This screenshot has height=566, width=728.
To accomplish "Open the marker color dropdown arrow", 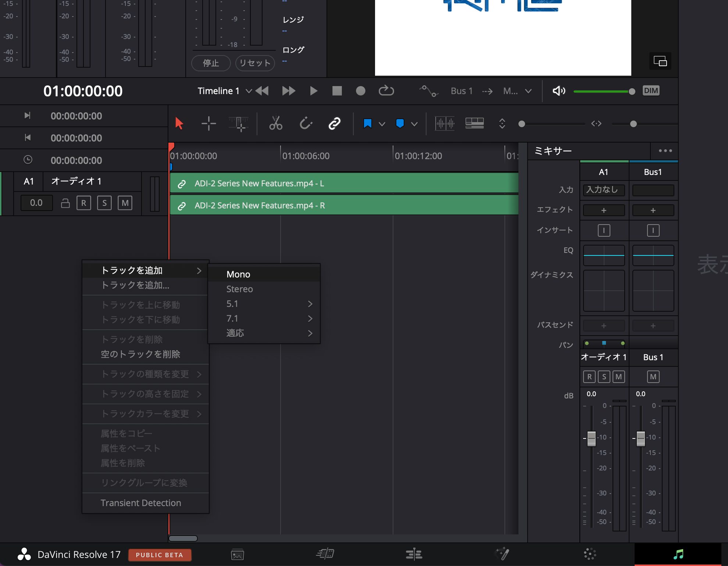I will [414, 124].
